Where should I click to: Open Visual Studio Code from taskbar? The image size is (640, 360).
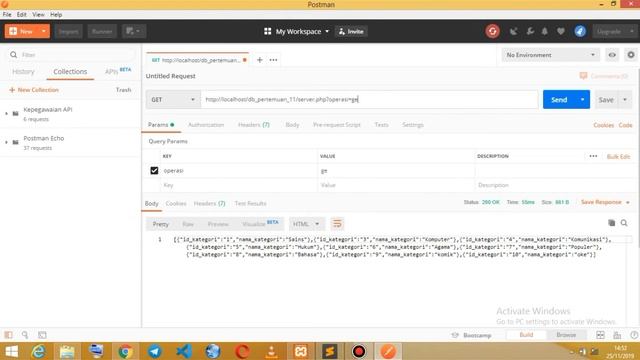tap(184, 351)
